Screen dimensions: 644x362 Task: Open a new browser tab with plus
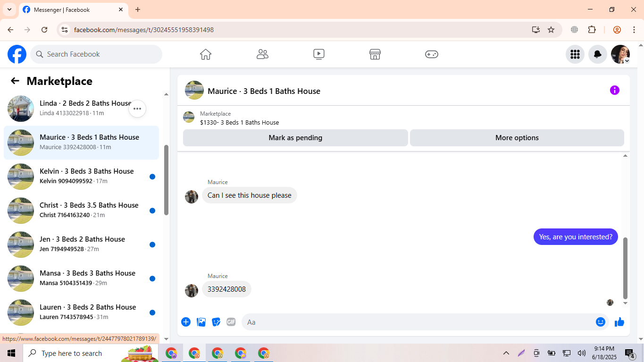click(x=138, y=9)
